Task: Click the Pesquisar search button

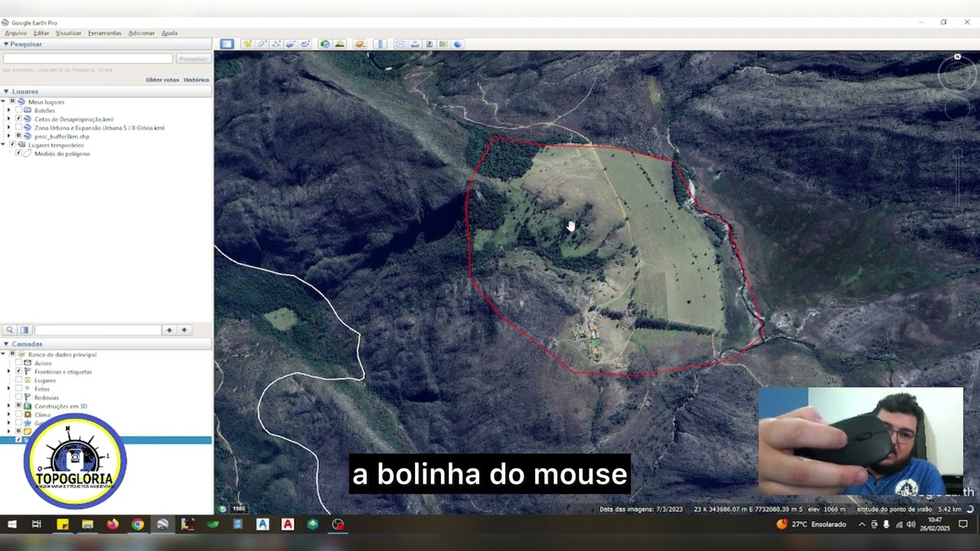Action: (193, 58)
